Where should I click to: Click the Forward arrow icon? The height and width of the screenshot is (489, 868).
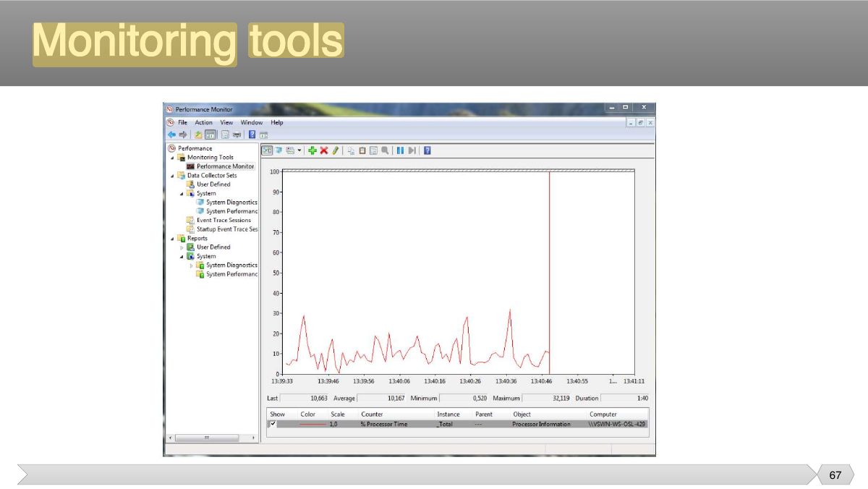183,135
